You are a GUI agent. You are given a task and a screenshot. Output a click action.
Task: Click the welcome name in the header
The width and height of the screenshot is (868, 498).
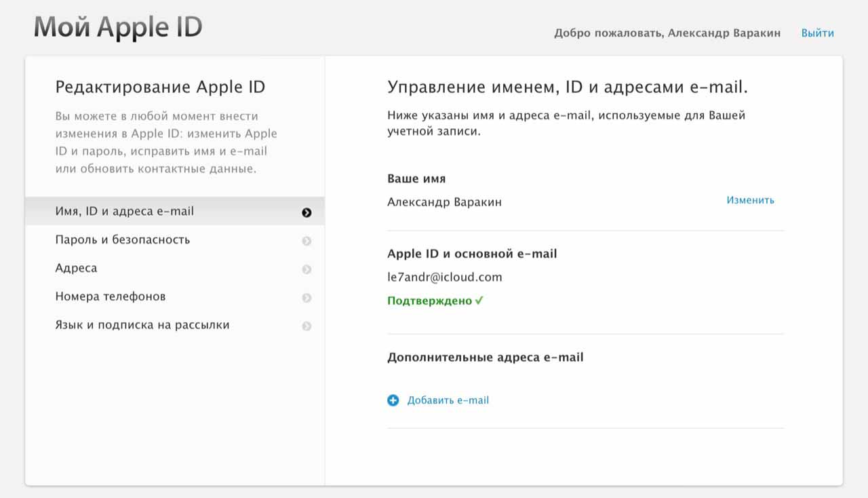point(724,33)
